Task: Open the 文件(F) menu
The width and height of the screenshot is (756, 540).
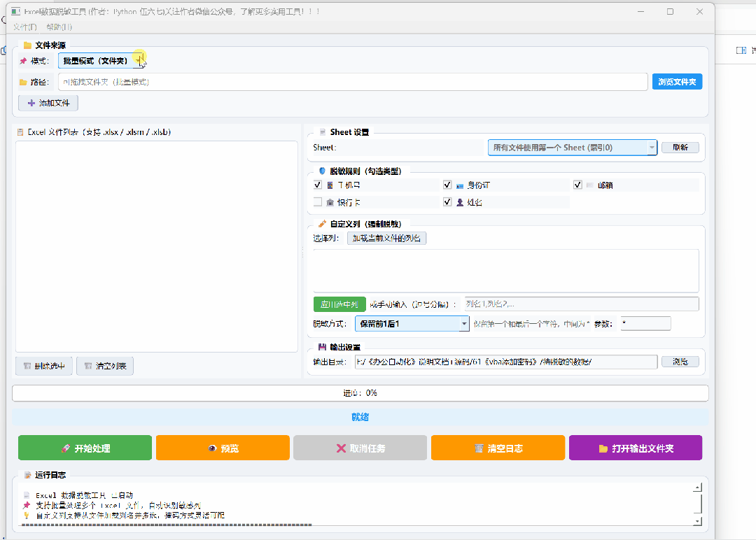Action: [x=25, y=27]
